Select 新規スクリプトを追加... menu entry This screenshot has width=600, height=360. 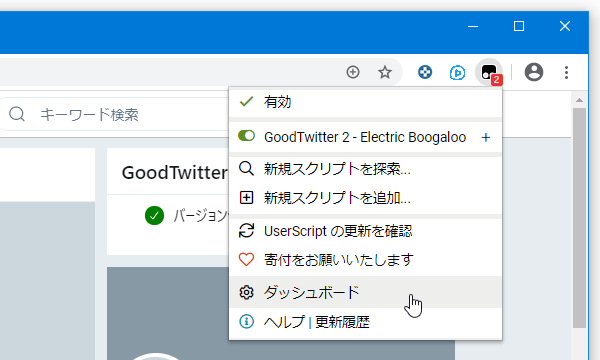[365, 198]
